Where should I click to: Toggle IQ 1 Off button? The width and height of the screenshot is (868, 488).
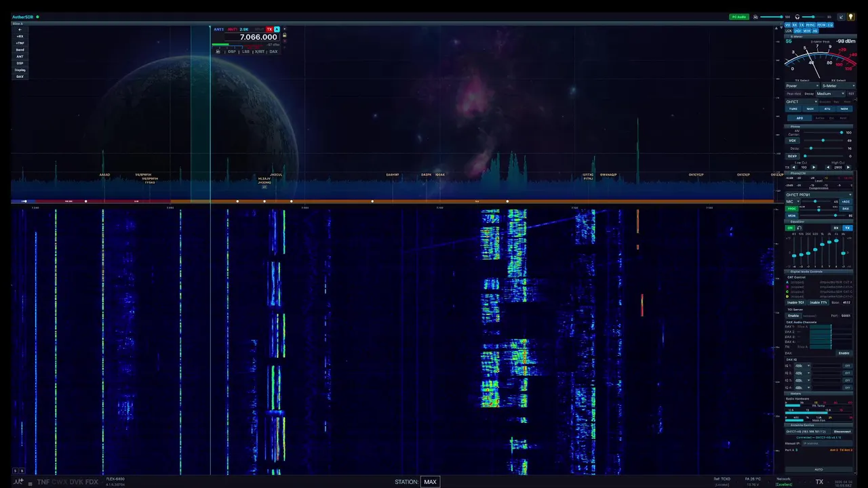[847, 366]
